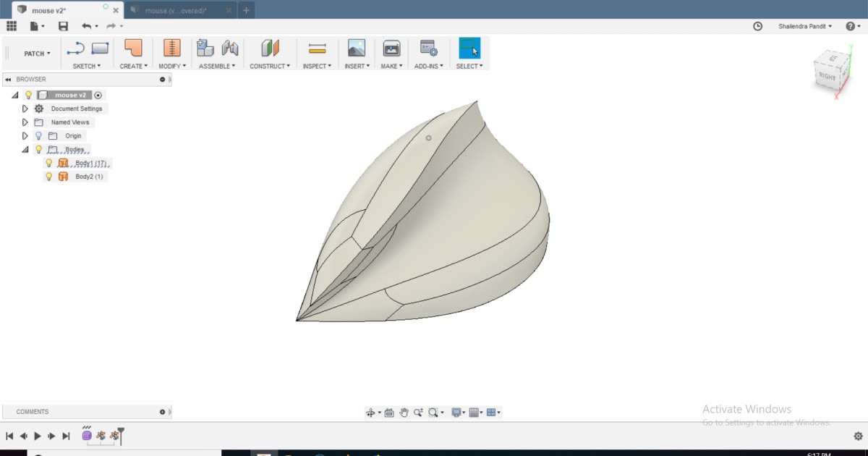Toggle Body1 visibility bulb
Viewport: 868px width, 456px height.
[x=48, y=163]
